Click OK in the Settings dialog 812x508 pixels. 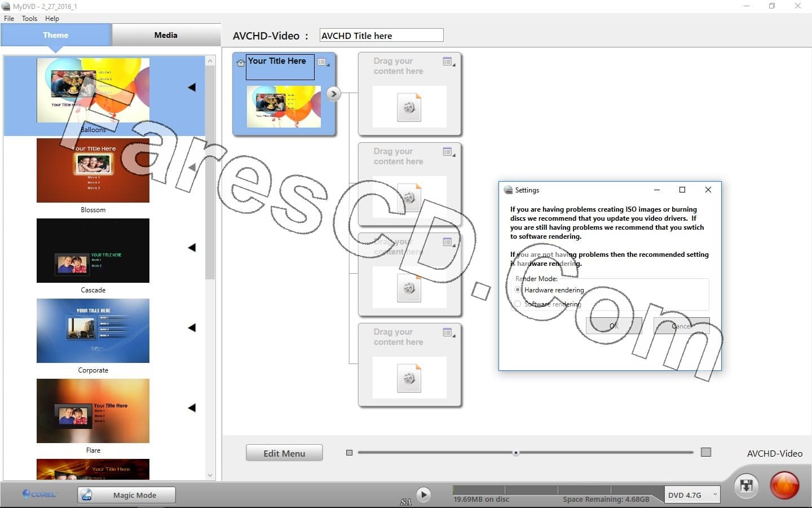614,326
